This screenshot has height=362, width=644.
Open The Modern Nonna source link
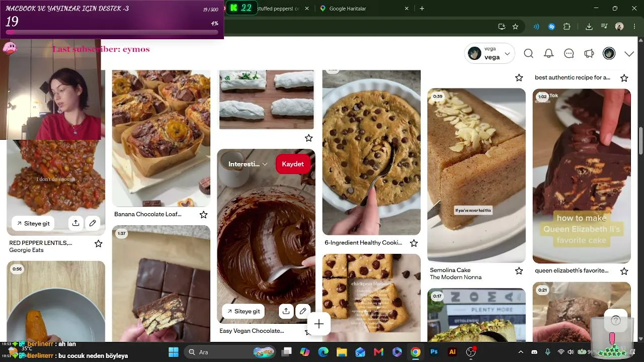pos(456,278)
